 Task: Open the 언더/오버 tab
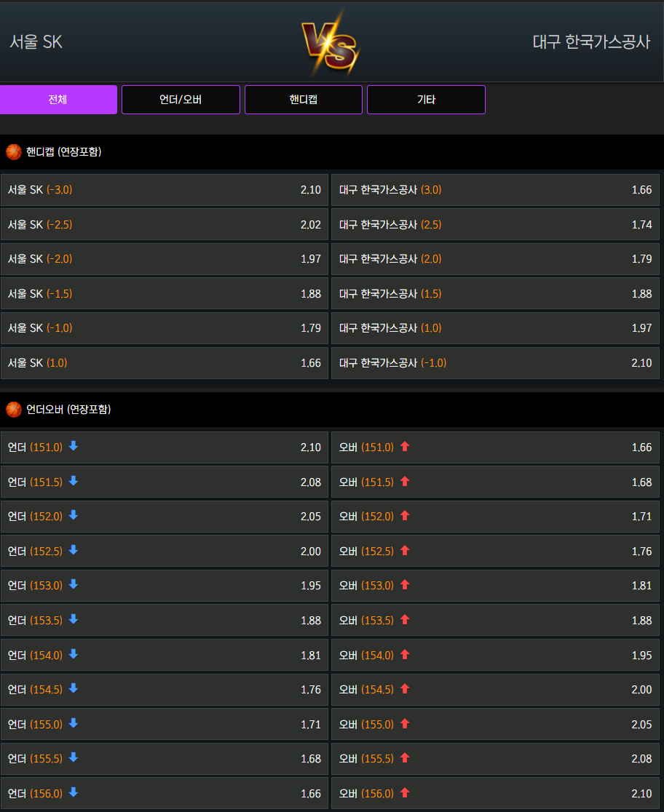[x=181, y=100]
